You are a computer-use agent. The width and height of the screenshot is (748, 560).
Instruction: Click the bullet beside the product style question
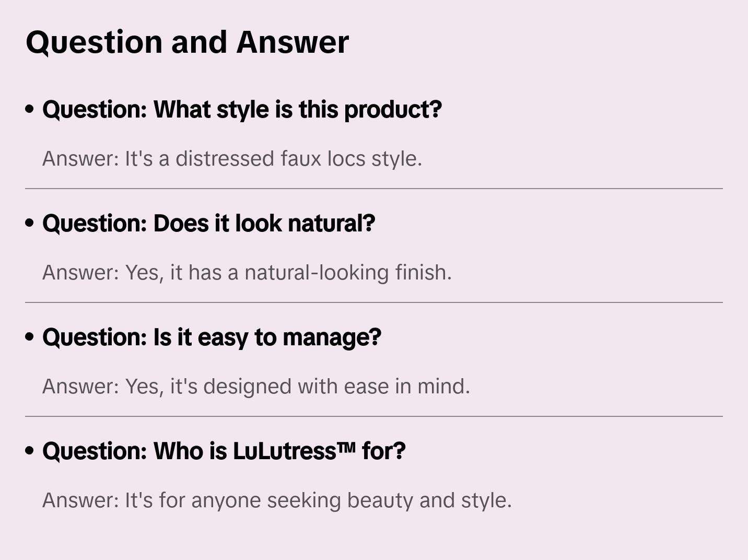30,110
